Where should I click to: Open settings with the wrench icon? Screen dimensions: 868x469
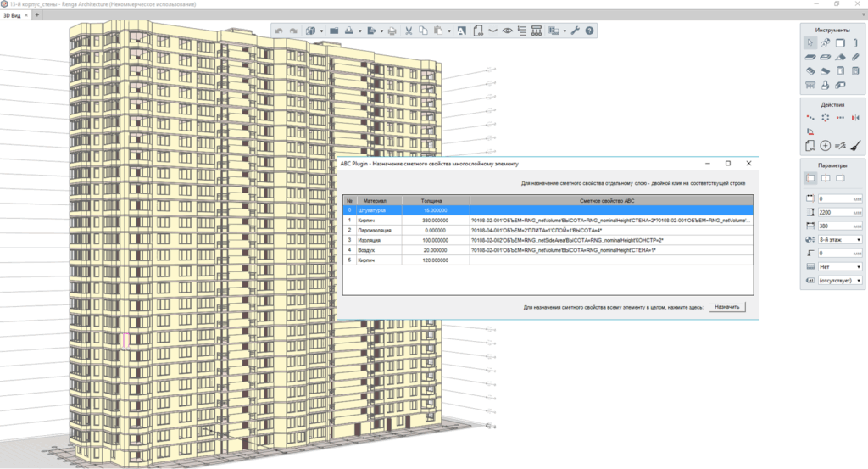coord(575,31)
